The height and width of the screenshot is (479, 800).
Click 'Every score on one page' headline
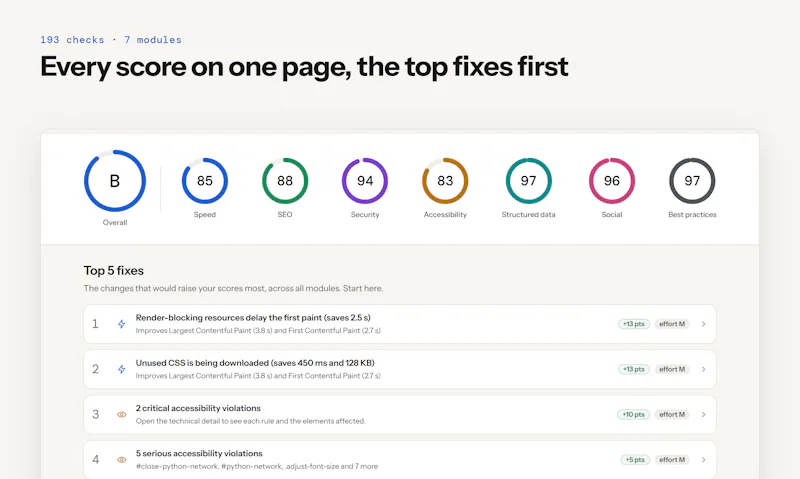point(304,67)
